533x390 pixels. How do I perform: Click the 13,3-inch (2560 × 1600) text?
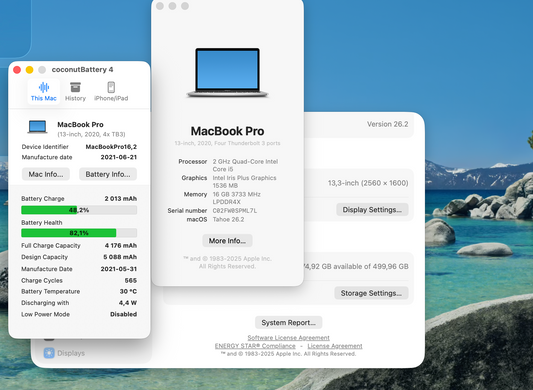(368, 183)
